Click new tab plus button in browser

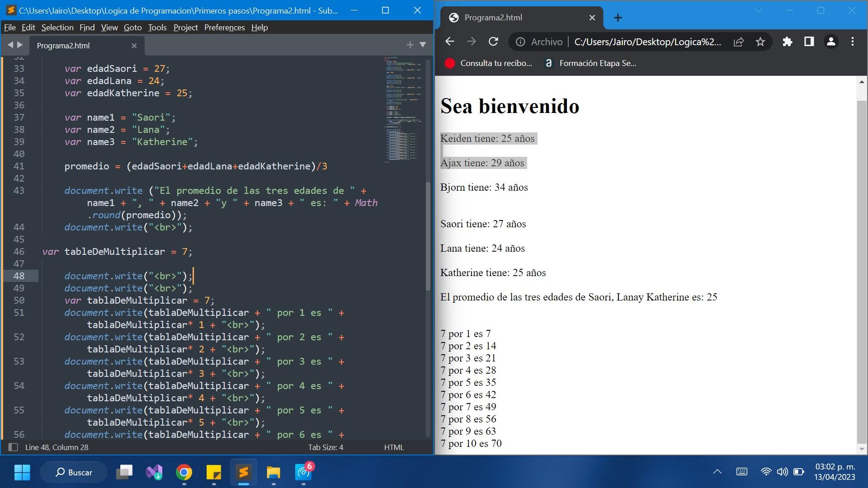pos(618,17)
